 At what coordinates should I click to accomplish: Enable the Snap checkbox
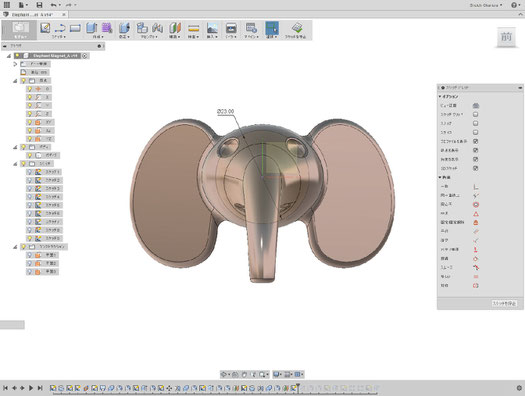pos(475,124)
